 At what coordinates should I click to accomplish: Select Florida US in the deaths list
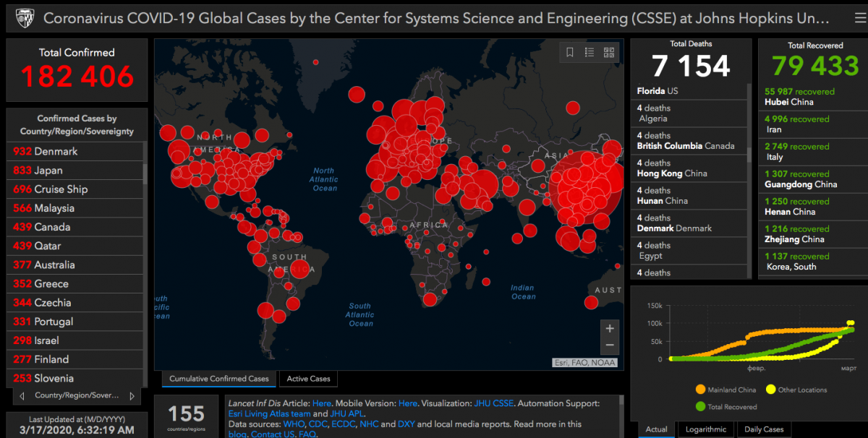pyautogui.click(x=689, y=91)
